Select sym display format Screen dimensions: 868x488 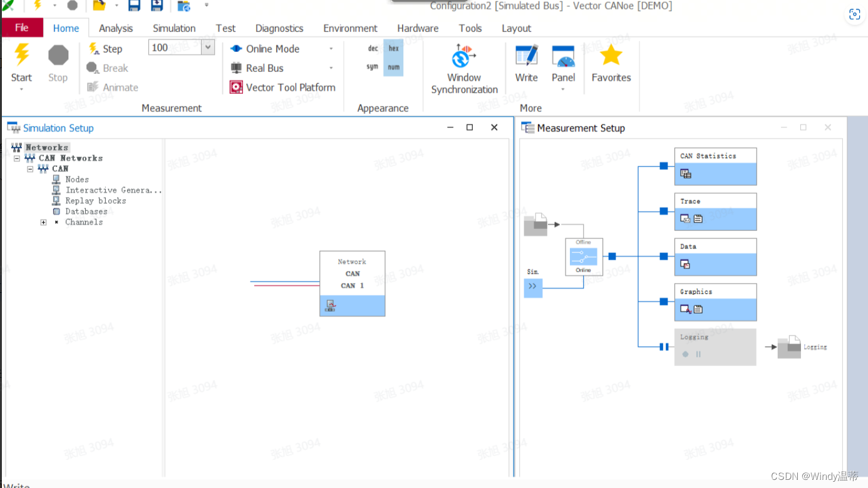pyautogui.click(x=373, y=67)
